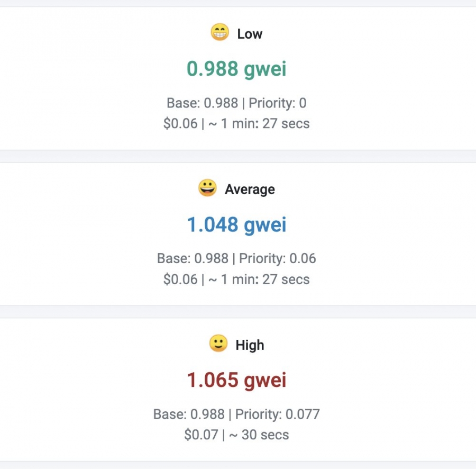Viewport: 476px width, 469px height.
Task: Select the Low gas price heading
Action: 250,34
